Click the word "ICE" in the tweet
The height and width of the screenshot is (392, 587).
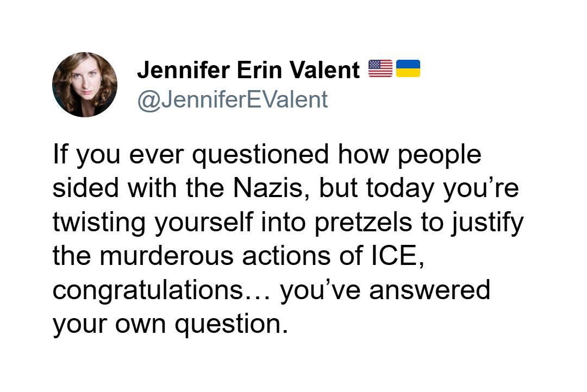398,255
